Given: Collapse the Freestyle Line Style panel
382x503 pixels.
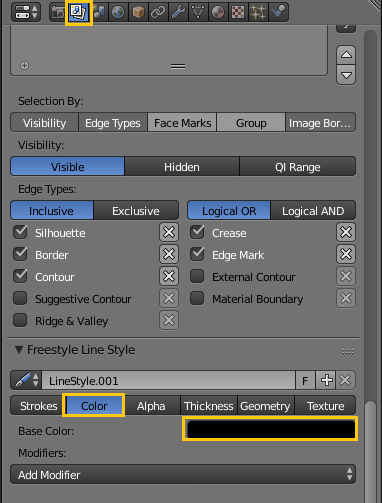Looking at the screenshot, I should (19, 350).
